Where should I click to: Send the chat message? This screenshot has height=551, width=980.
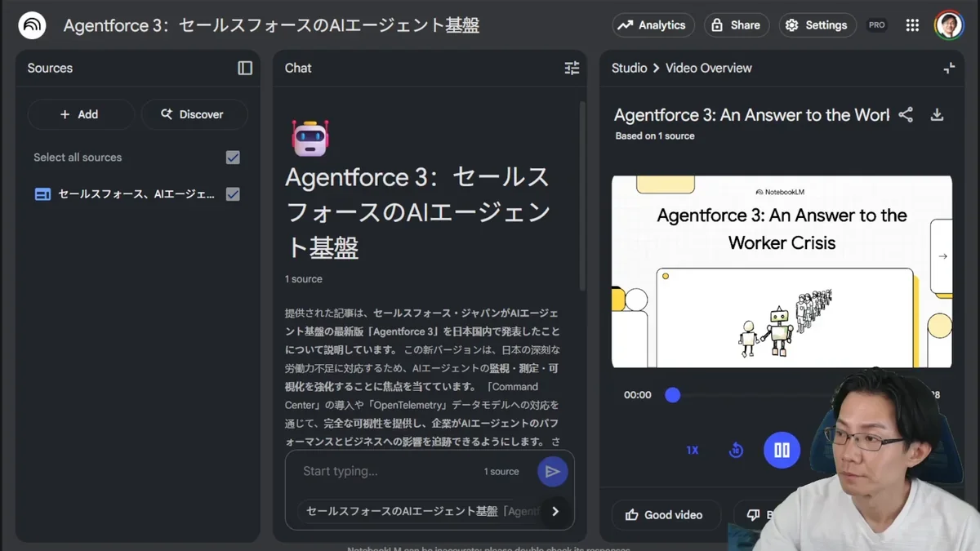(553, 471)
